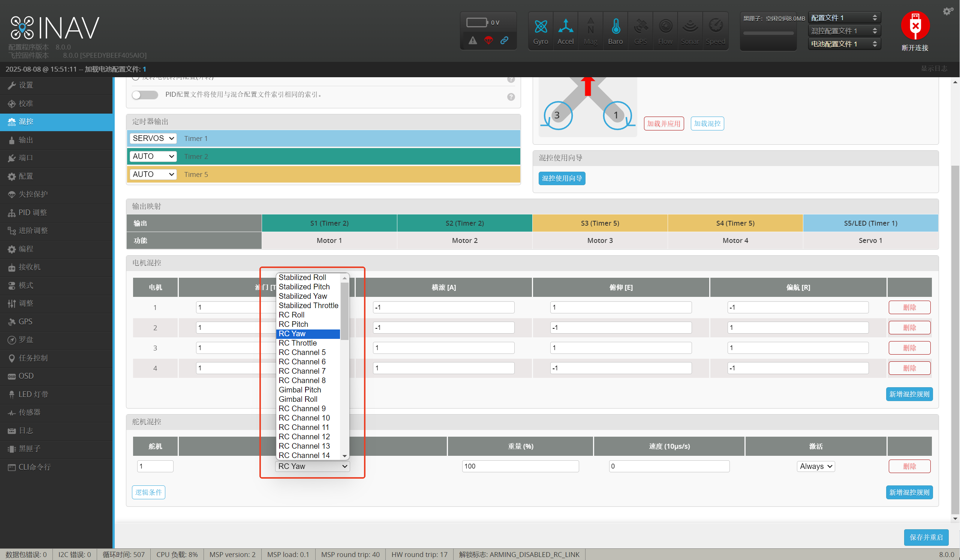Click the Speed sensor icon
960x560 pixels.
(715, 31)
